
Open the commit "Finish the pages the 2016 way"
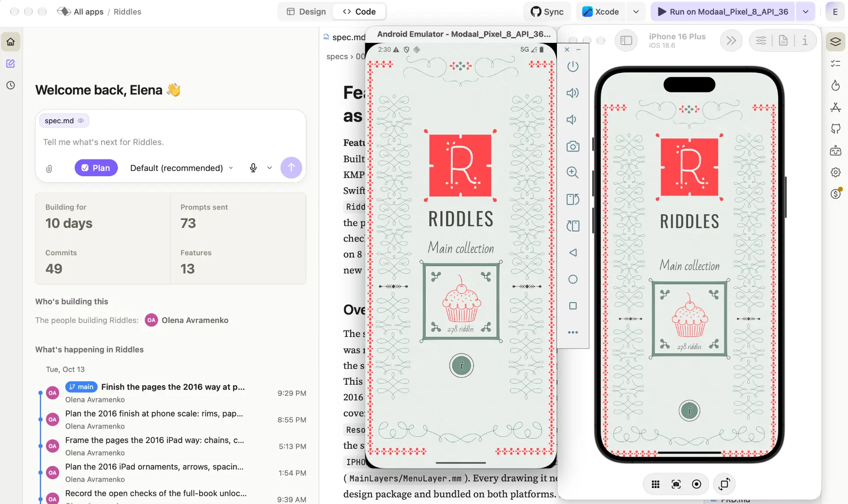tap(173, 387)
